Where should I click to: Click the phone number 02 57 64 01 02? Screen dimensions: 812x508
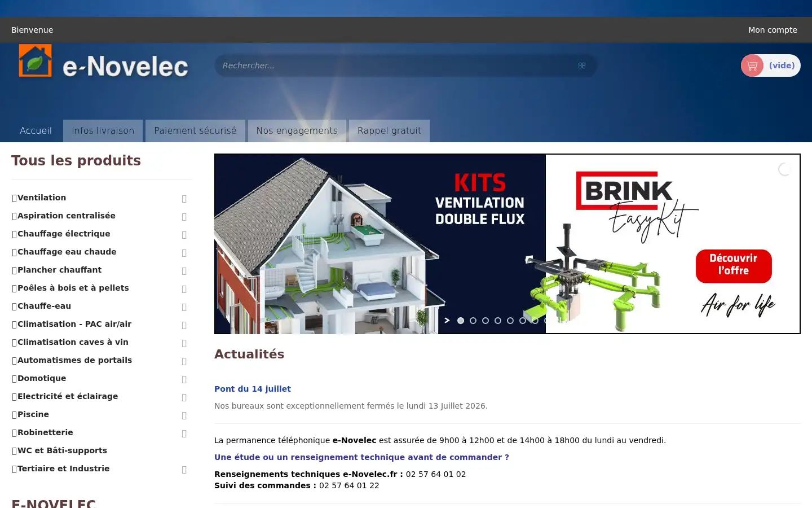coord(436,474)
